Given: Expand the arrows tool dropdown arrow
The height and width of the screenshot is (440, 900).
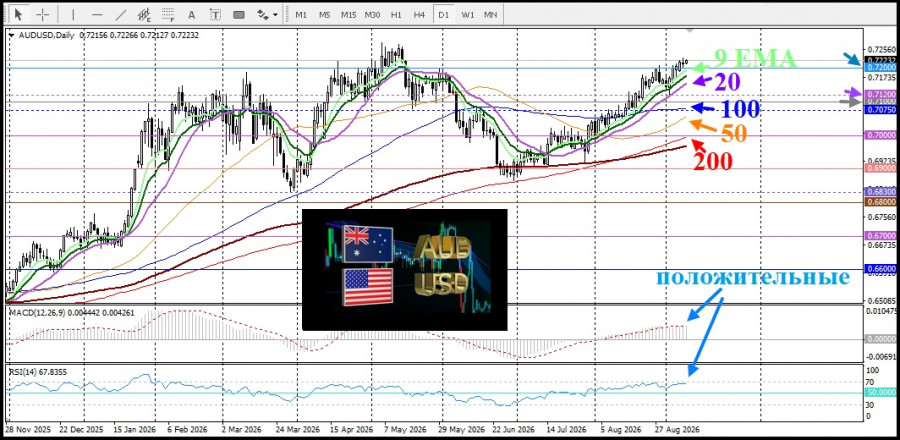Looking at the screenshot, I should point(276,14).
